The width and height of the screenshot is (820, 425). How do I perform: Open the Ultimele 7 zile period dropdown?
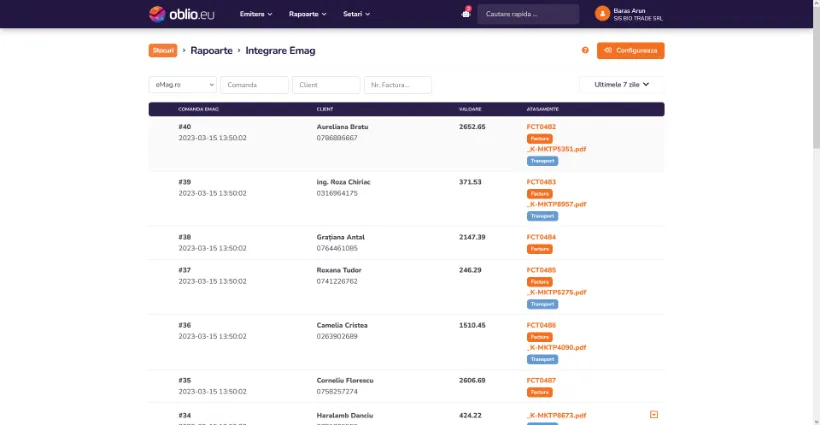[x=622, y=85]
